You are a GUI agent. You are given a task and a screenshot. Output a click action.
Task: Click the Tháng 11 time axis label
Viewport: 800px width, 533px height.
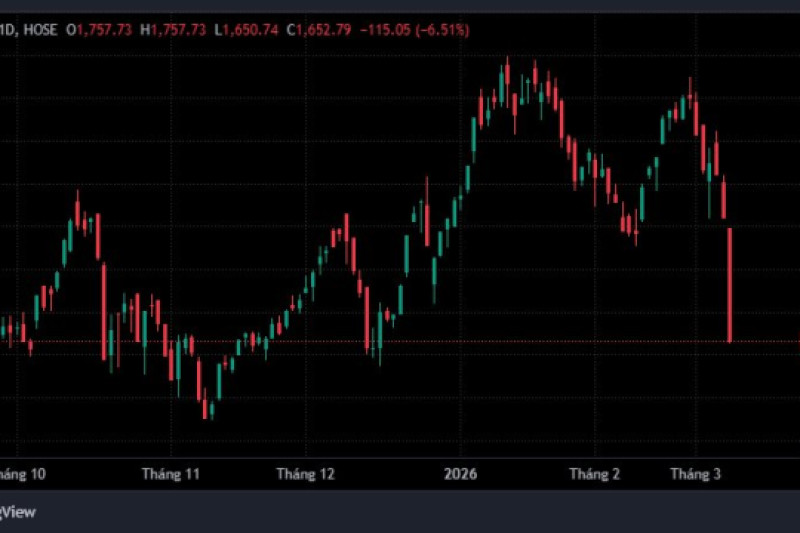point(171,474)
